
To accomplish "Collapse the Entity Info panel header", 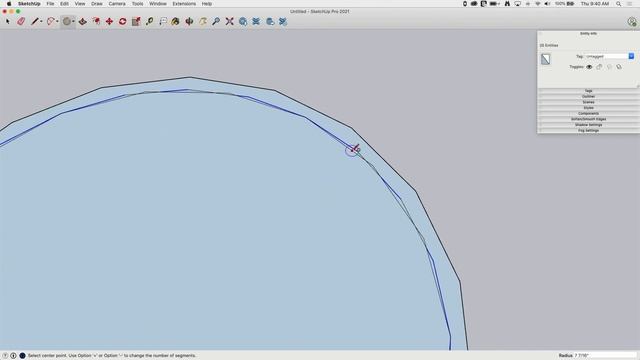I will click(x=588, y=33).
